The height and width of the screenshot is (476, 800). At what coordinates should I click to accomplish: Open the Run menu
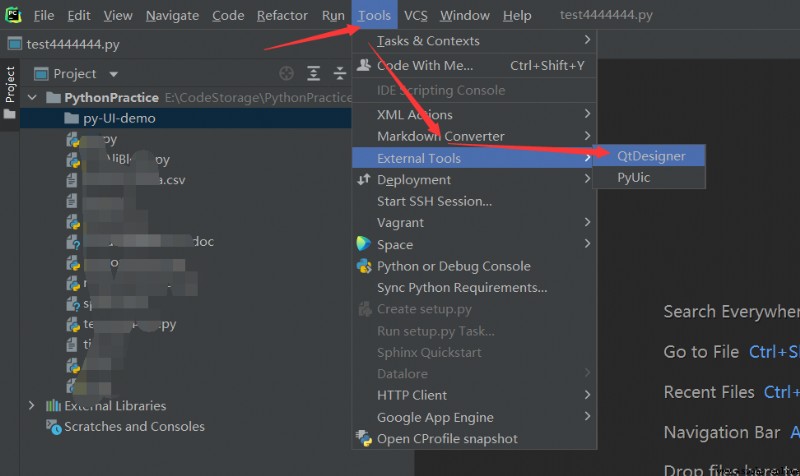tap(333, 16)
